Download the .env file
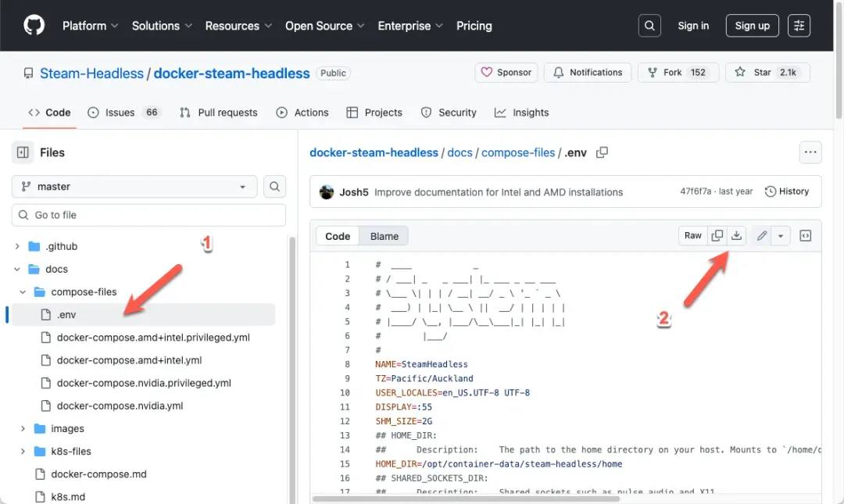Screen dimensions: 844x504 coord(735,235)
